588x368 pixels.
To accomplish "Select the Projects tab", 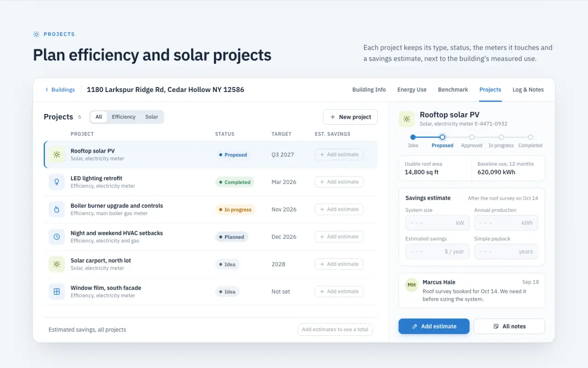I will click(490, 90).
